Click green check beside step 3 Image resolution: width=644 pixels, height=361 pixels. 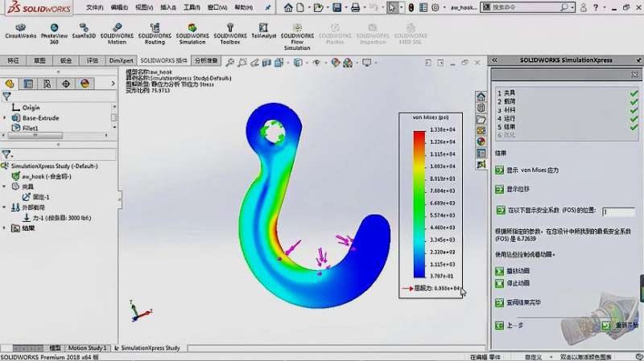click(x=634, y=110)
